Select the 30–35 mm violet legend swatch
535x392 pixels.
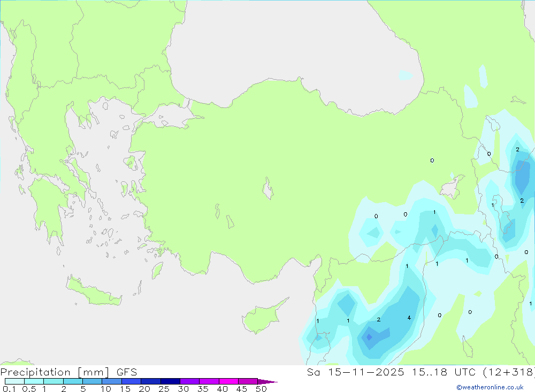click(189, 381)
